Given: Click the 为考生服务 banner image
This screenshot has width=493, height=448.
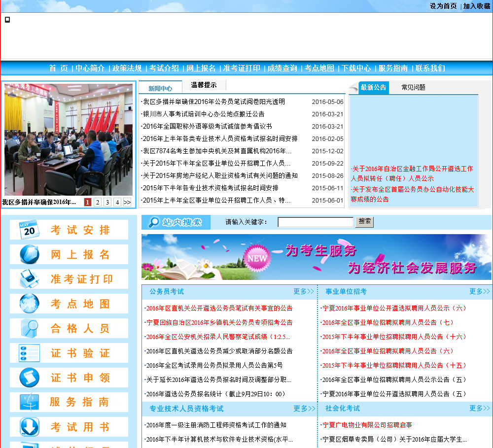Looking at the screenshot, I should click(x=317, y=257).
